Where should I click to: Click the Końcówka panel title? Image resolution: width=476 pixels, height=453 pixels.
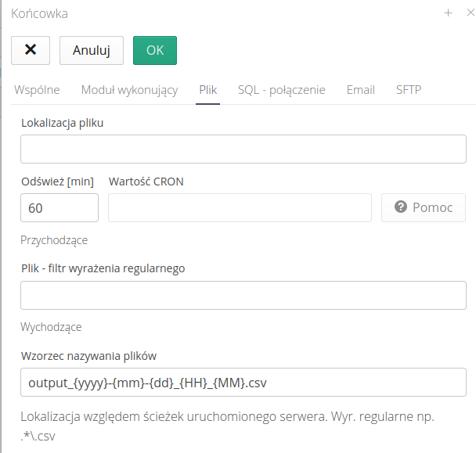(39, 13)
